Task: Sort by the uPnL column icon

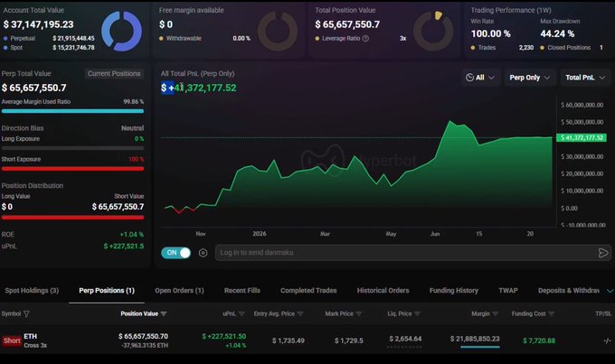Action: 241,313
